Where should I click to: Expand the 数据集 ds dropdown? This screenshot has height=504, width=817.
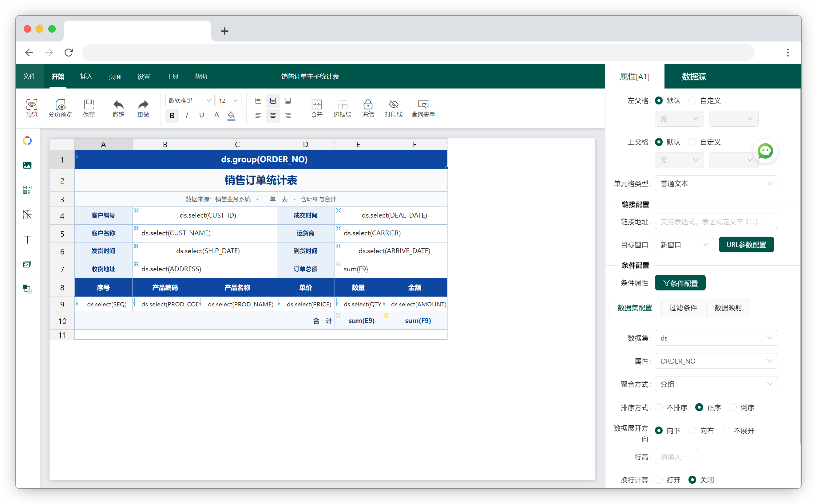point(716,338)
